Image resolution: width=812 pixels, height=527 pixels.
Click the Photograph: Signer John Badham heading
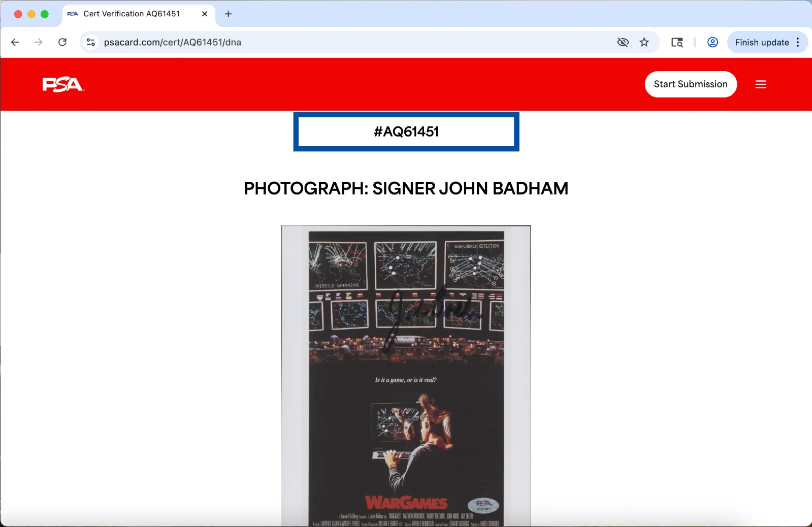406,188
